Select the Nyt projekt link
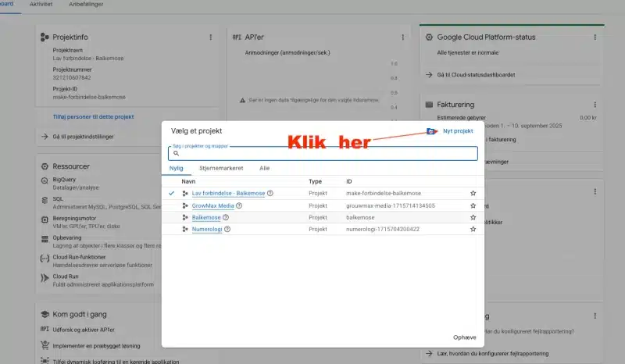 click(x=458, y=131)
